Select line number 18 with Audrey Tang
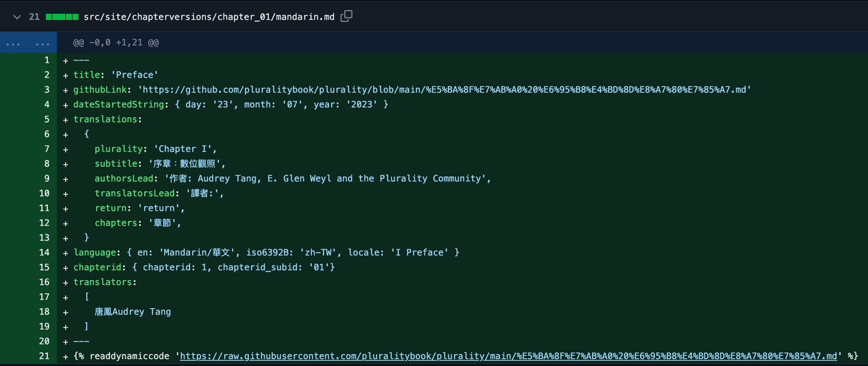 click(44, 312)
